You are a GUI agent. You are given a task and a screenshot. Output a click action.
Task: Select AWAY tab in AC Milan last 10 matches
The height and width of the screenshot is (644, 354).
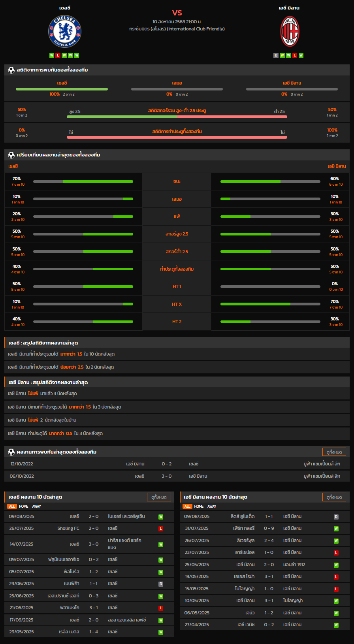click(212, 507)
